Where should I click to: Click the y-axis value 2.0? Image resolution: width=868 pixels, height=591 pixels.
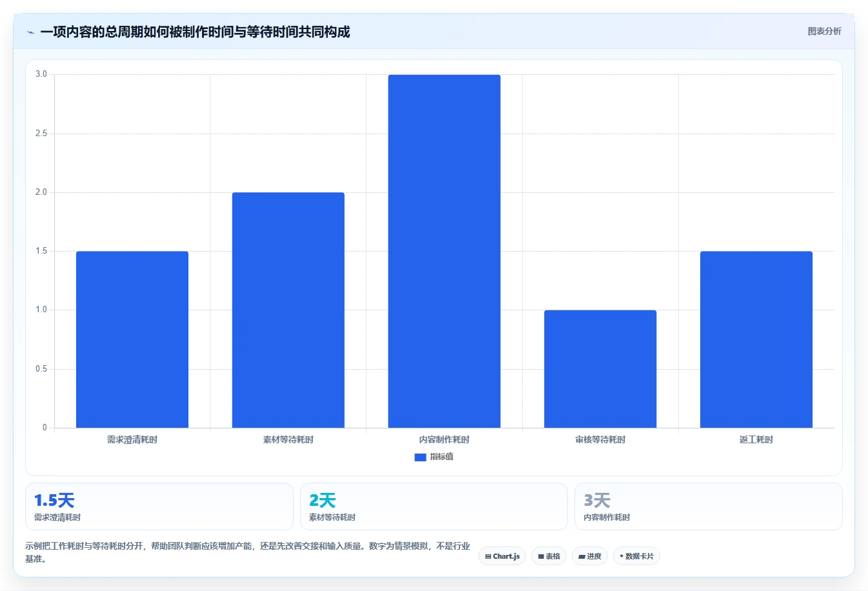click(x=41, y=192)
